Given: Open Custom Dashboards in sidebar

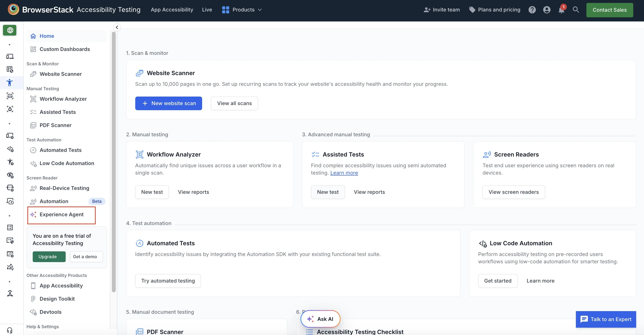Looking at the screenshot, I should pyautogui.click(x=66, y=49).
